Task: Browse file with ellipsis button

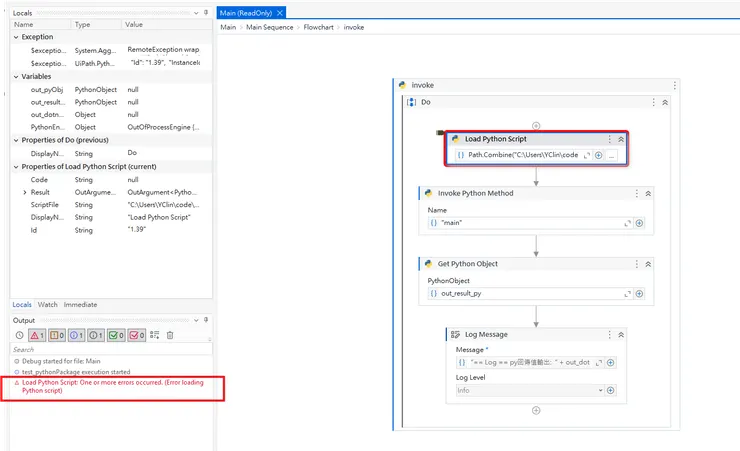Action: [611, 155]
